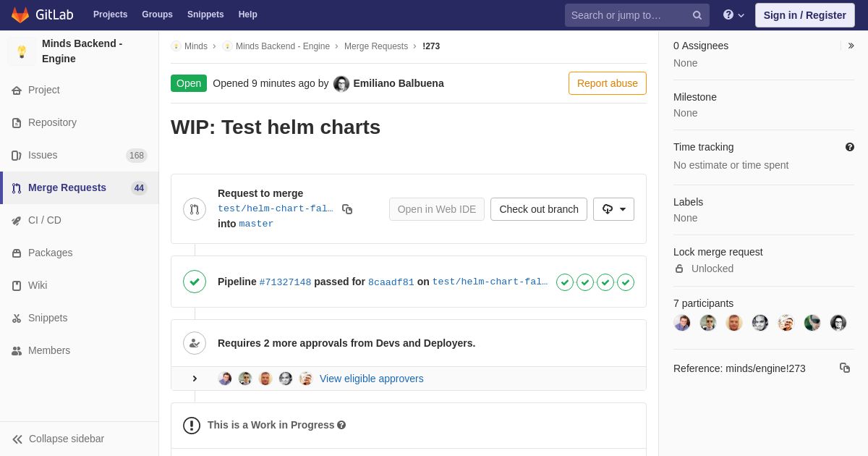Screen dimensions: 868x456
Task: Click the first pipeline stage check icon
Action: click(565, 282)
